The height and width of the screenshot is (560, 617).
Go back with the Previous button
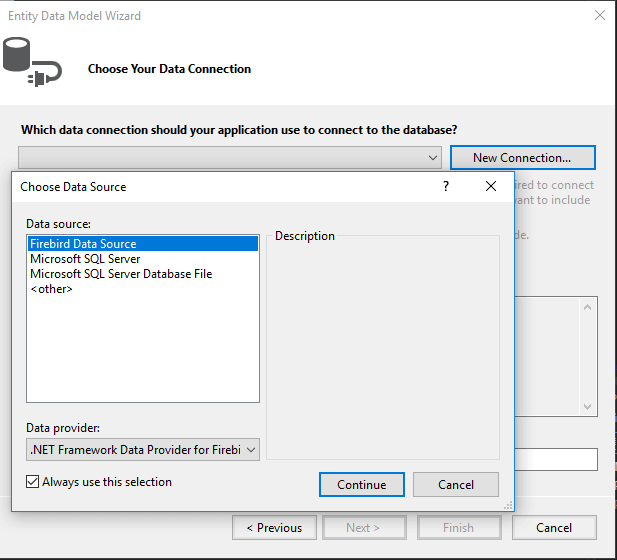[274, 528]
